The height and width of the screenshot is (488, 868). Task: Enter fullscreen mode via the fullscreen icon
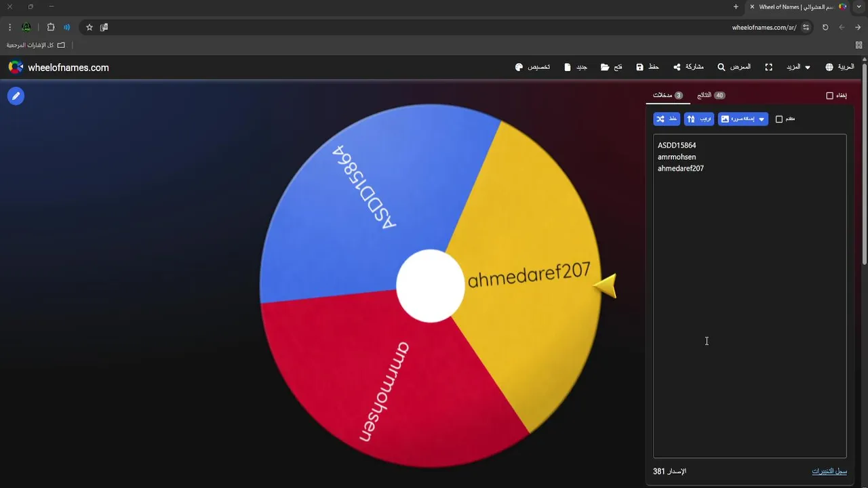(768, 67)
